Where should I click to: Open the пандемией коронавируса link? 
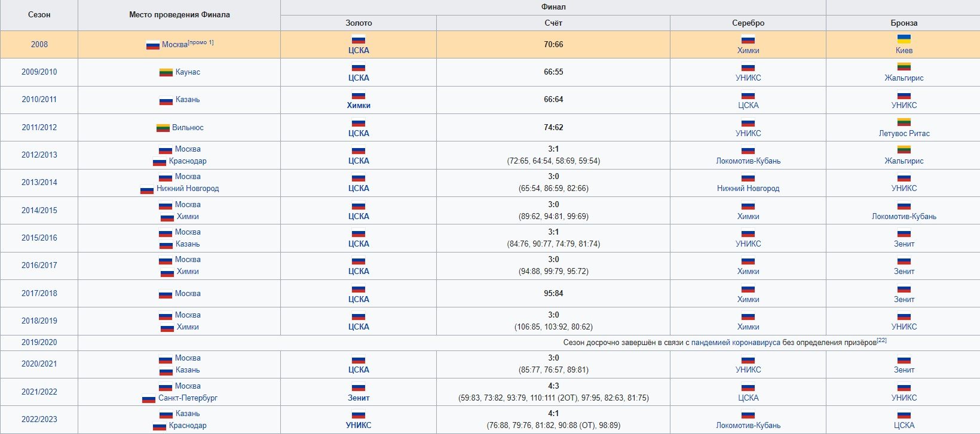click(736, 343)
